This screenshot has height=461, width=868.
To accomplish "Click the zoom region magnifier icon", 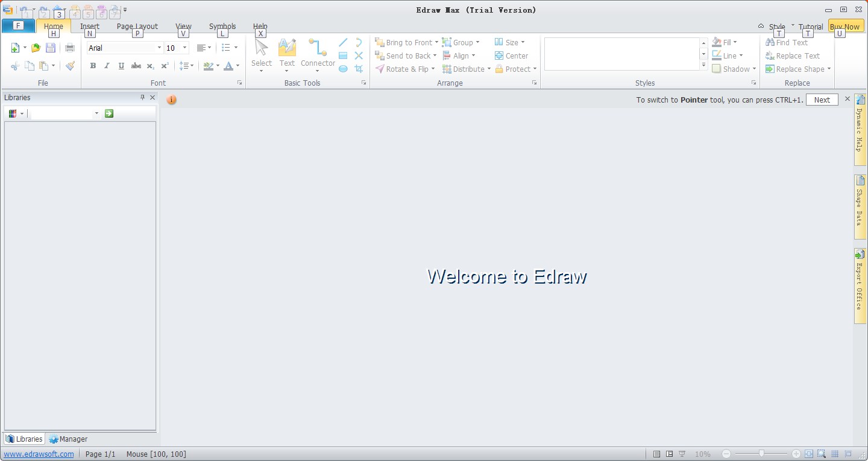I will click(x=822, y=454).
